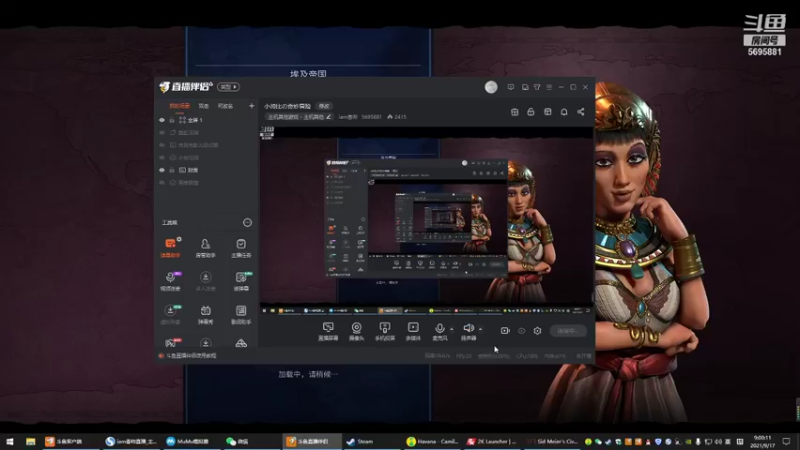Expand speaker options arrow
This screenshot has height=450, width=800.
tap(480, 329)
